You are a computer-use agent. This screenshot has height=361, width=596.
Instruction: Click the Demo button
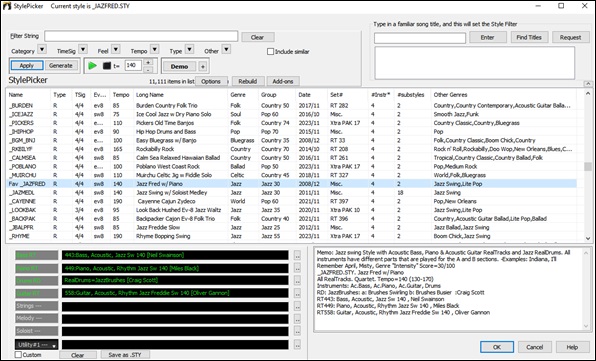(179, 66)
